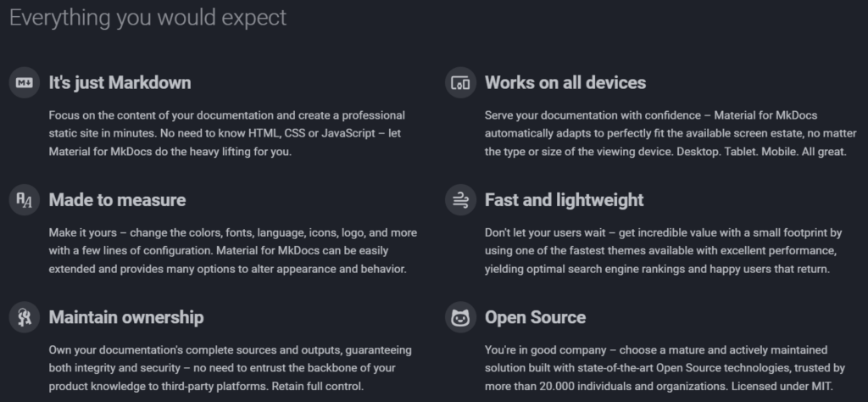This screenshot has width=868, height=402.
Task: Click paragraph starting Make it yours
Action: coord(233,251)
